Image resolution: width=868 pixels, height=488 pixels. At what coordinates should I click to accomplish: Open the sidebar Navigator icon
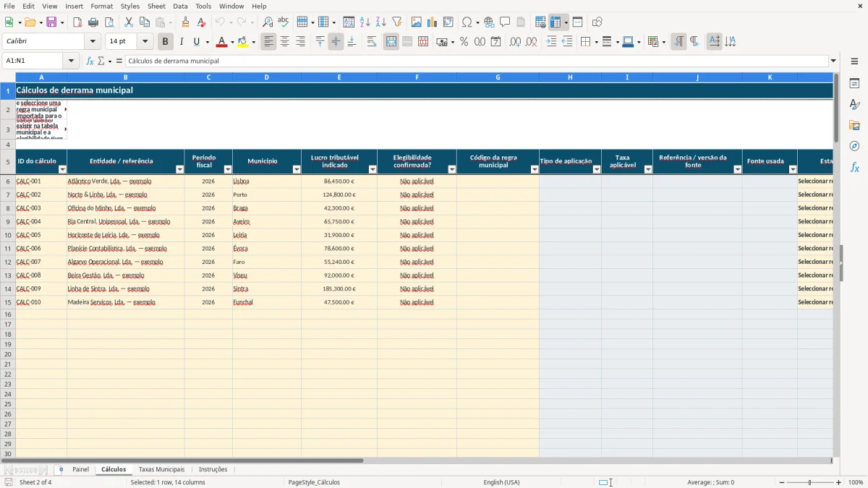(854, 146)
